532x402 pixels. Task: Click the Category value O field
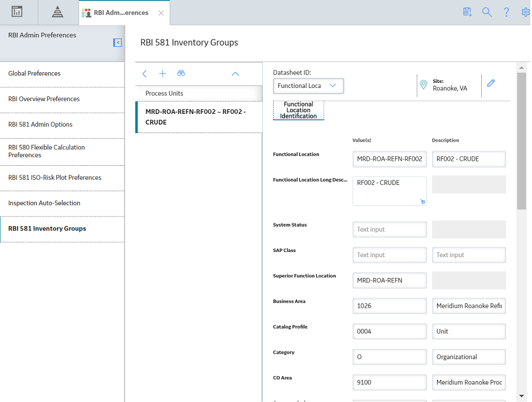389,357
